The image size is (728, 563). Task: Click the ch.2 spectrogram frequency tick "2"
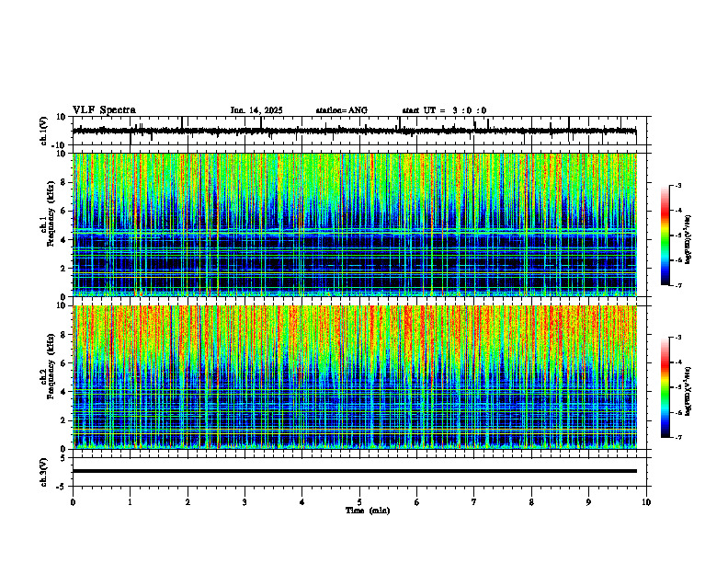tap(63, 420)
